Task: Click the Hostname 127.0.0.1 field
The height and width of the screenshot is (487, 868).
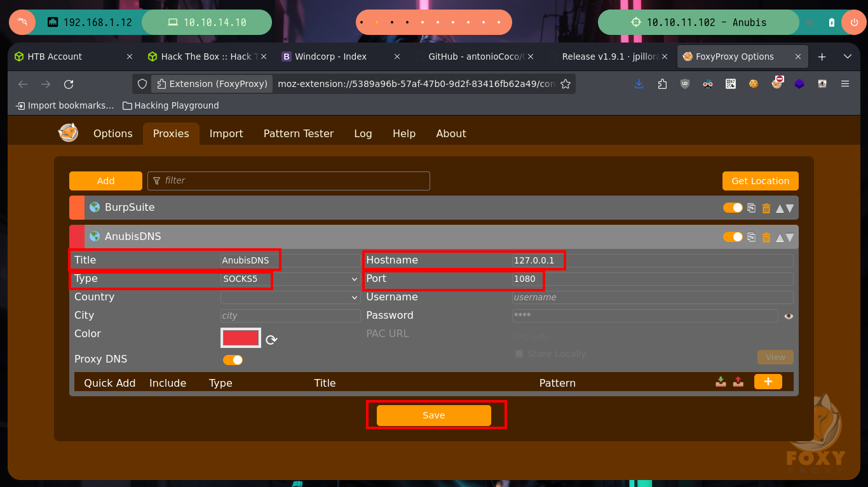Action: tap(653, 260)
